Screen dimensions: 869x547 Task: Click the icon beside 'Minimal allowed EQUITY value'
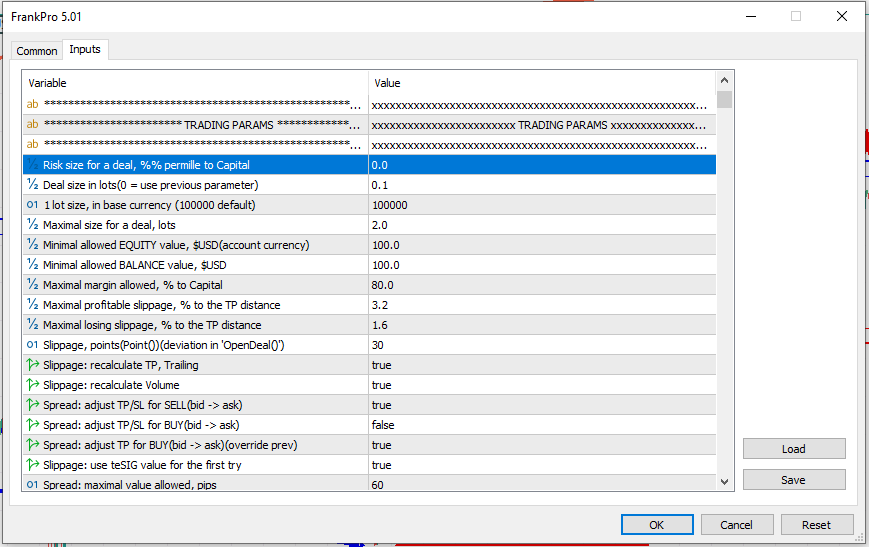click(x=33, y=245)
